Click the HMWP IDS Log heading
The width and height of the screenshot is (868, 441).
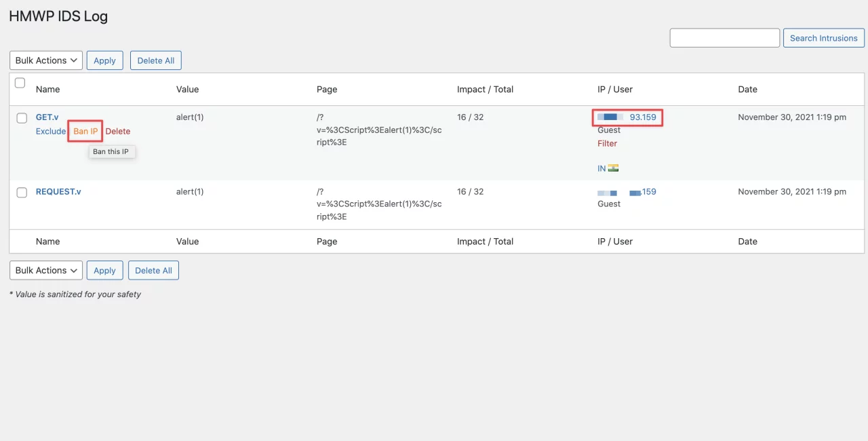click(58, 16)
